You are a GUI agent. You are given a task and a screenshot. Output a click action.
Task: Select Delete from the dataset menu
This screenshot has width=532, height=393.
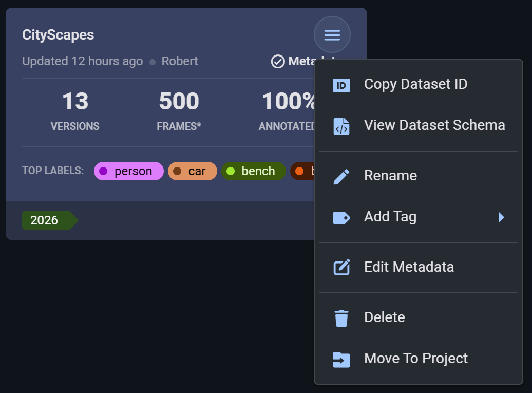419,317
